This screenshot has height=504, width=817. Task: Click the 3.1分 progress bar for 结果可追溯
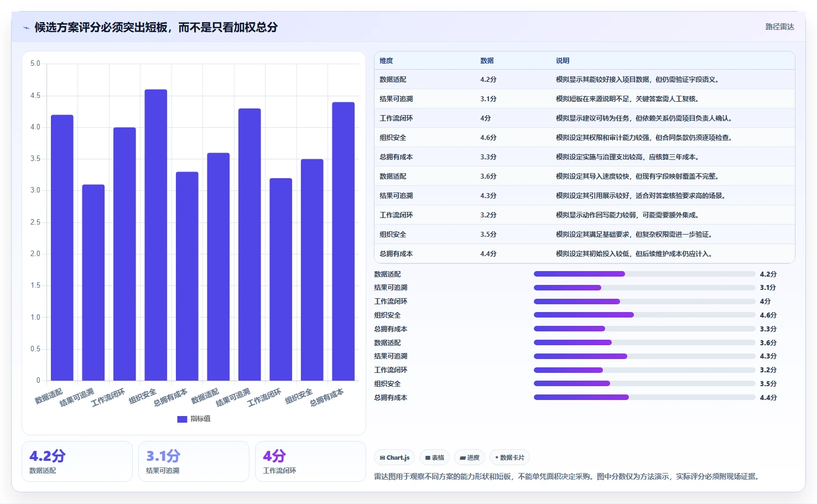[x=644, y=288]
